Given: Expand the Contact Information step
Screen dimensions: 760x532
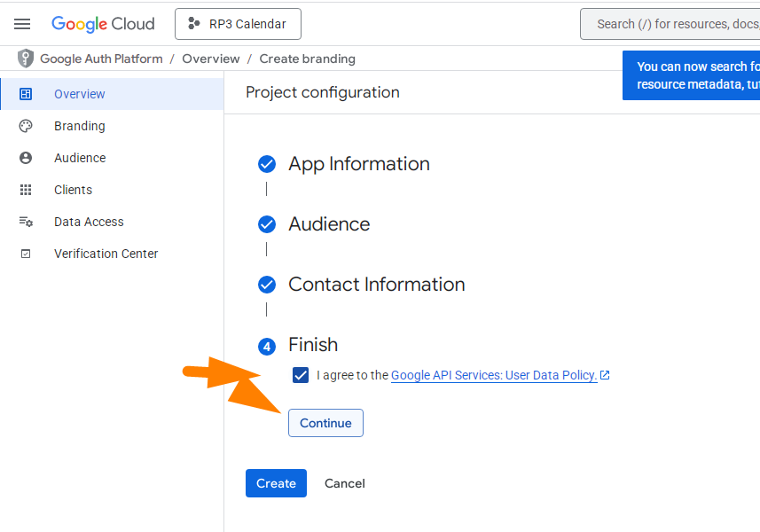Looking at the screenshot, I should (376, 285).
